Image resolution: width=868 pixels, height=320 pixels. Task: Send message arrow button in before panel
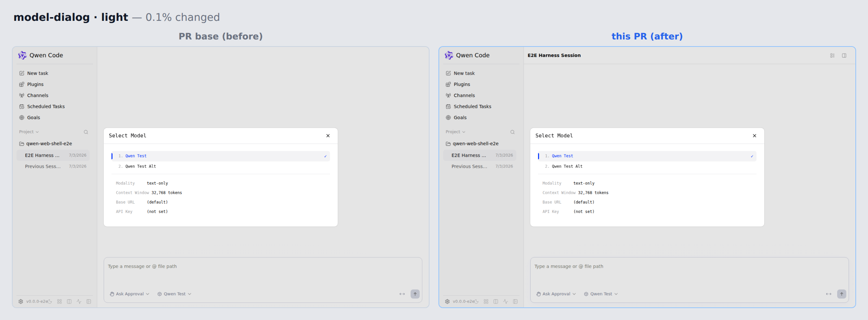[x=415, y=294]
